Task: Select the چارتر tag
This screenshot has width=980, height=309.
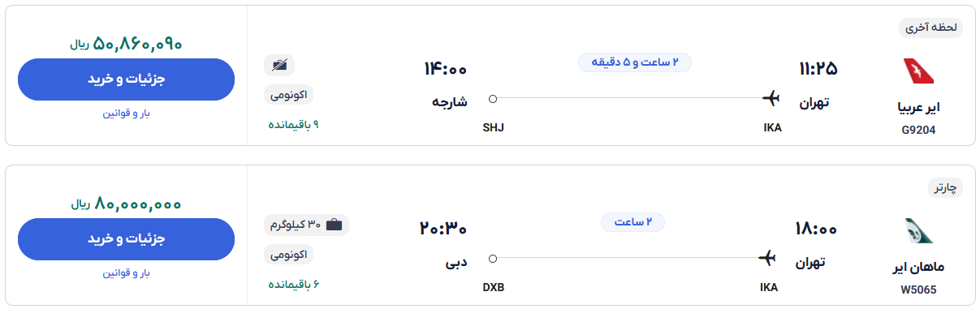Action: [x=945, y=187]
